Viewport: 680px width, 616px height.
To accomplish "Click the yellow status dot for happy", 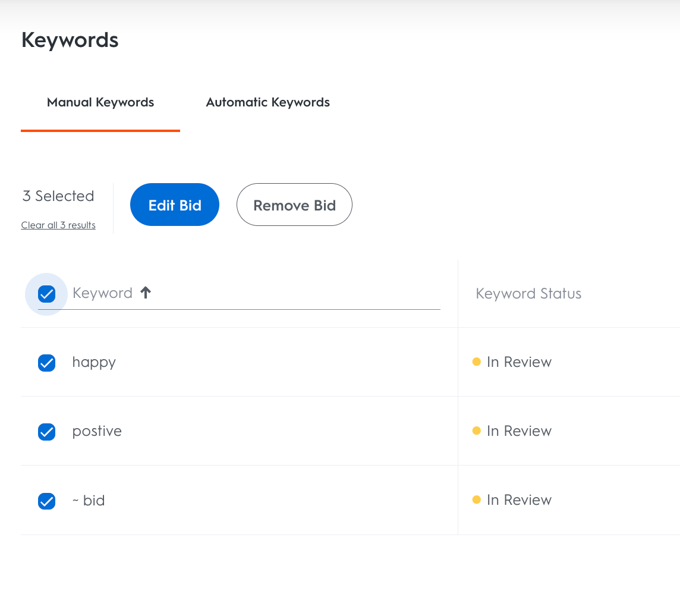I will 476,362.
